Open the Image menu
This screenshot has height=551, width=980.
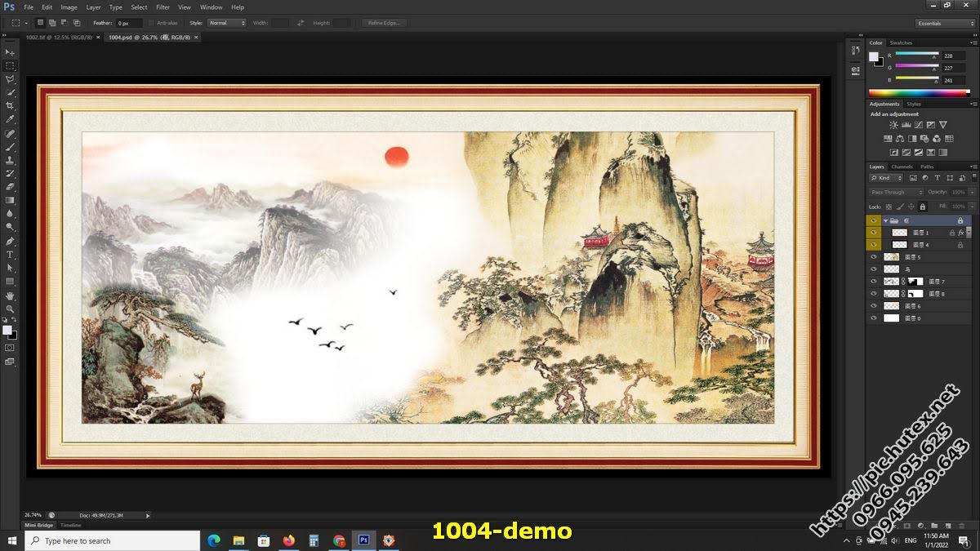tap(69, 7)
